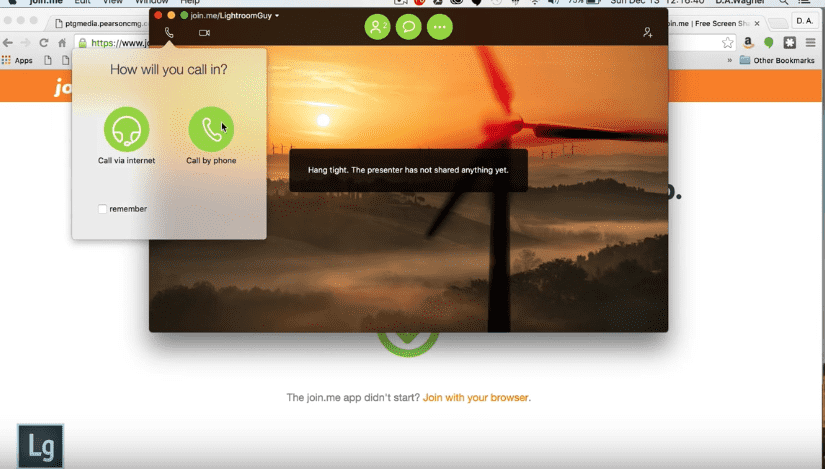
Task: Open the Edit menu in menu bar
Action: [83, 3]
